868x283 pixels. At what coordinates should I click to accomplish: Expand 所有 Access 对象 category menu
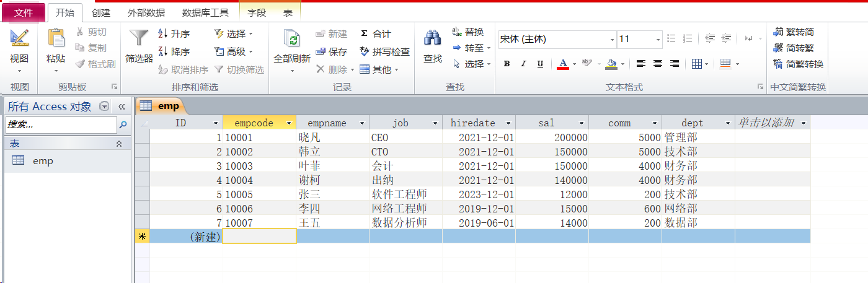[x=104, y=107]
